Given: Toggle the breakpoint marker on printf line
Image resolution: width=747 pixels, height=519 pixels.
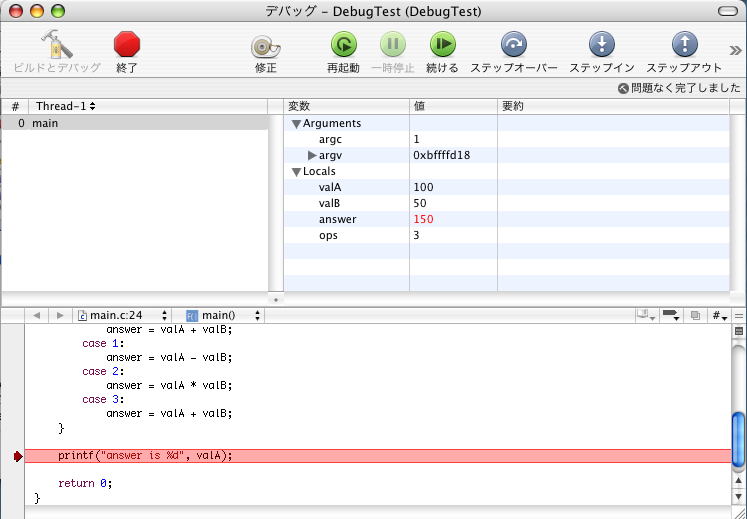Looking at the screenshot, I should point(18,456).
